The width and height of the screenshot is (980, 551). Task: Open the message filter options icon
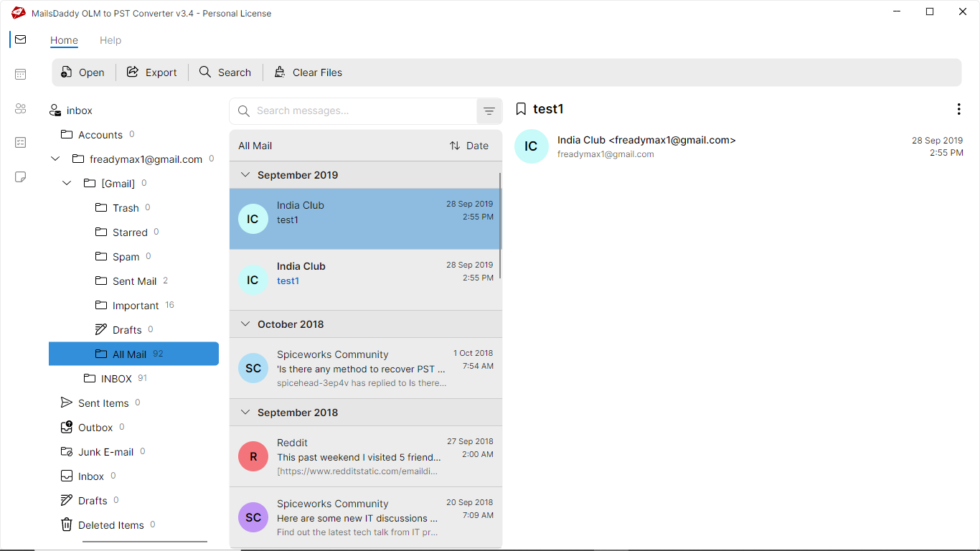click(x=489, y=111)
